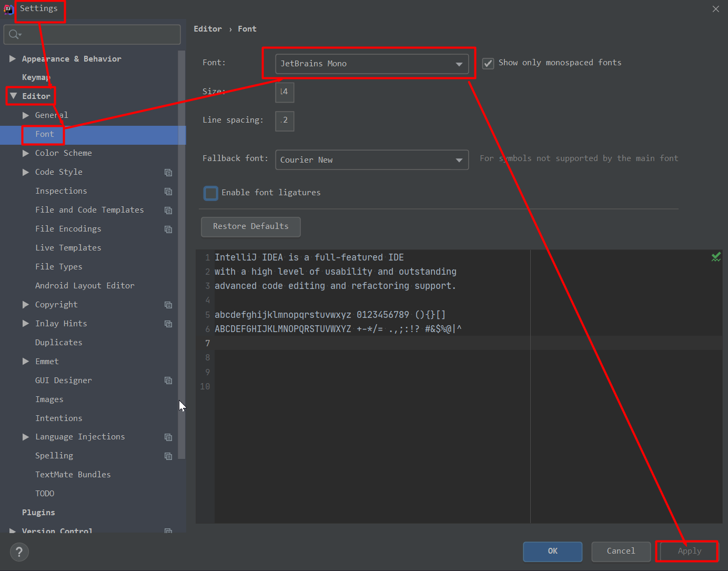The width and height of the screenshot is (728, 571).
Task: Select GUI Designer in the tree
Action: point(64,380)
